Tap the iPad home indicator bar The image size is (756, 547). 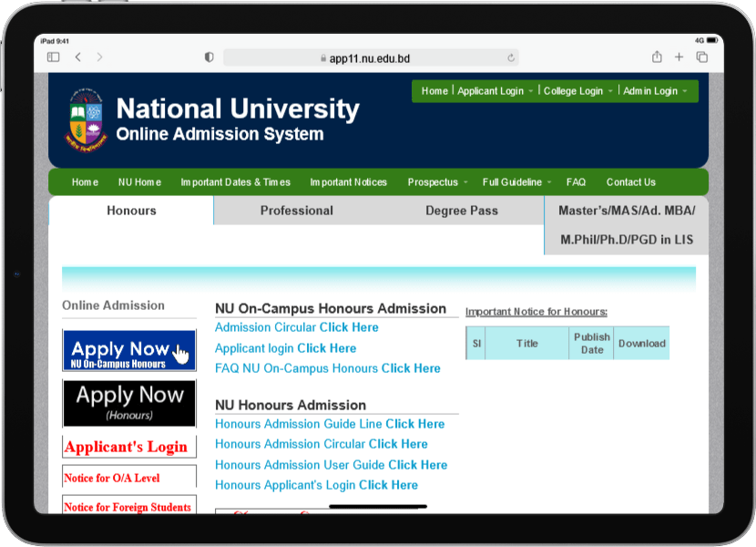coord(378,507)
